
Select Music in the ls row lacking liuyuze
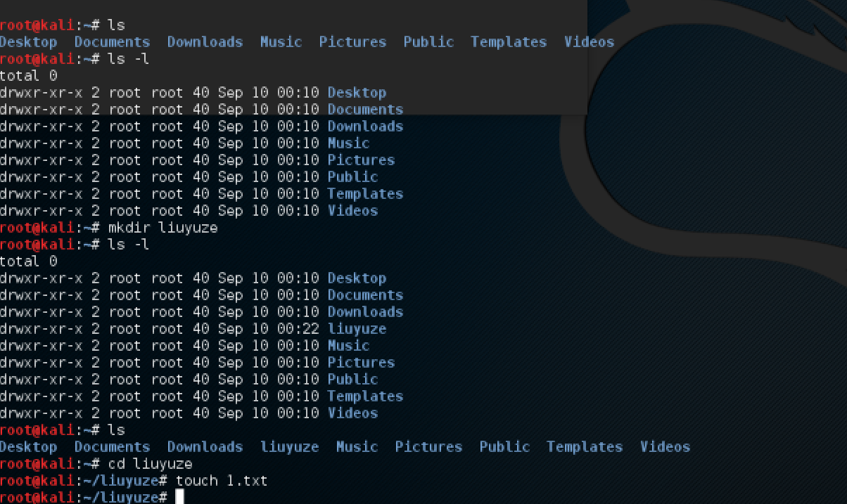(281, 42)
